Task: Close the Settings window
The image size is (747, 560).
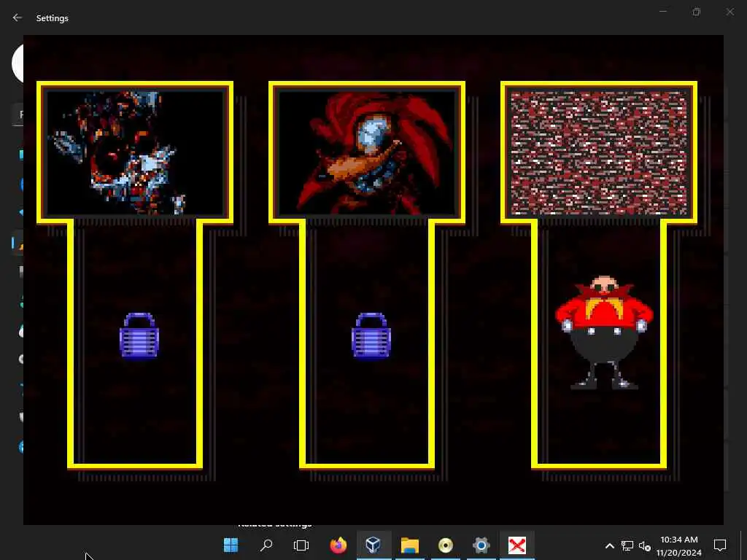Action: [x=729, y=12]
